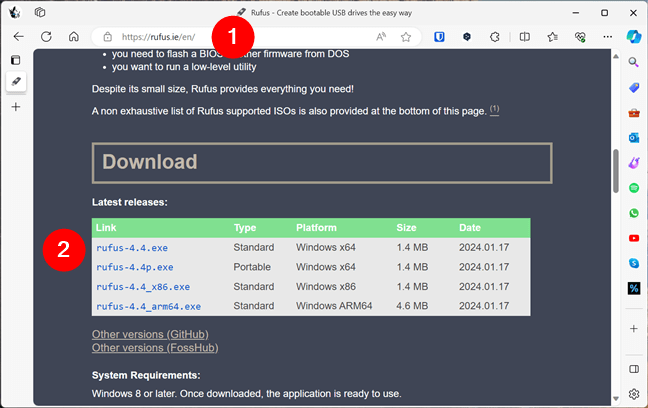Open Tools briefcase in the sidebar
648x408 pixels.
click(634, 112)
